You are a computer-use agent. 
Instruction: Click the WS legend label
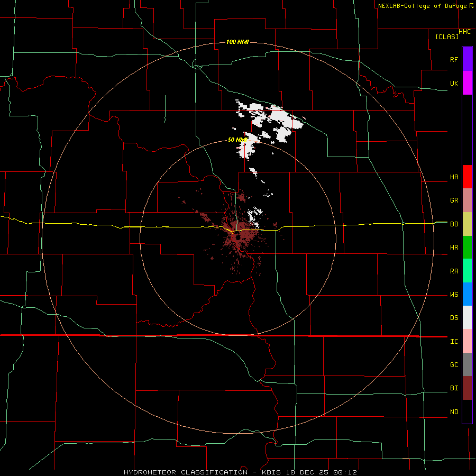tap(454, 295)
